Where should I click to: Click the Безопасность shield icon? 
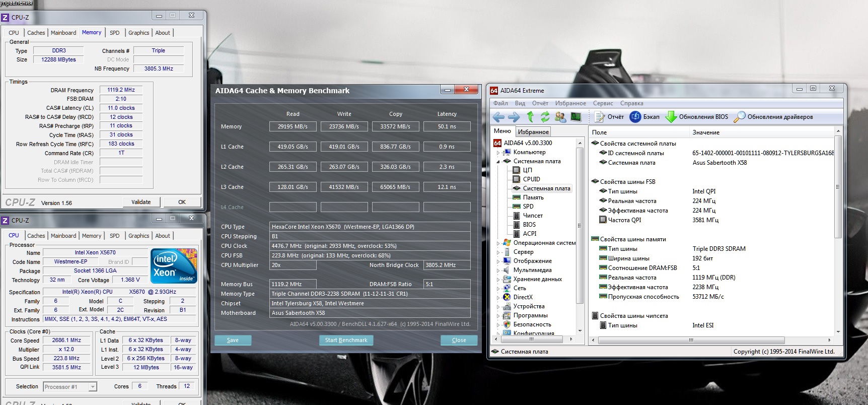pyautogui.click(x=507, y=324)
